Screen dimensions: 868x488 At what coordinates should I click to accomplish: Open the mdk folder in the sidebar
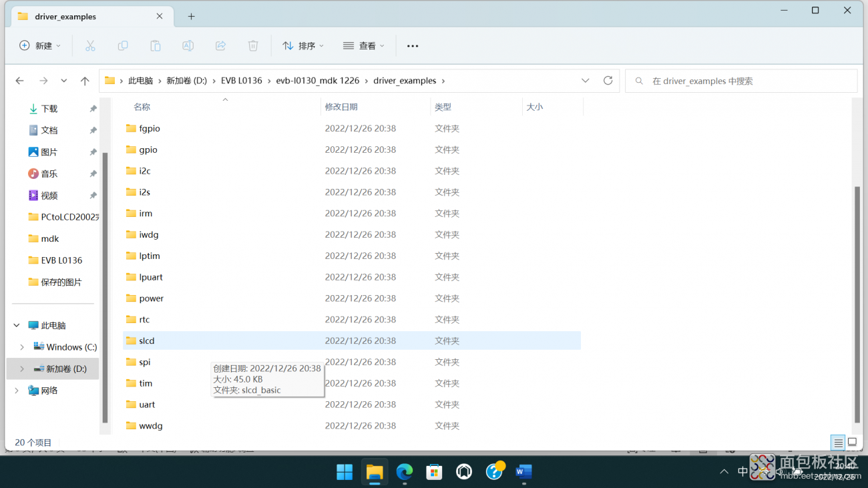tap(50, 239)
